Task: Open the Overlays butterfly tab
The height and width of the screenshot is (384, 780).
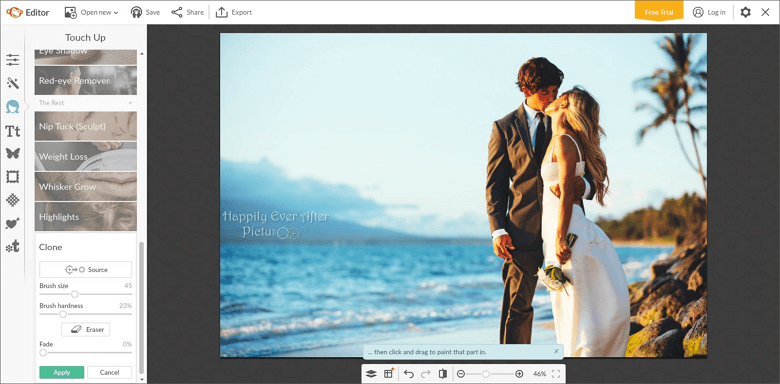Action: 12,153
